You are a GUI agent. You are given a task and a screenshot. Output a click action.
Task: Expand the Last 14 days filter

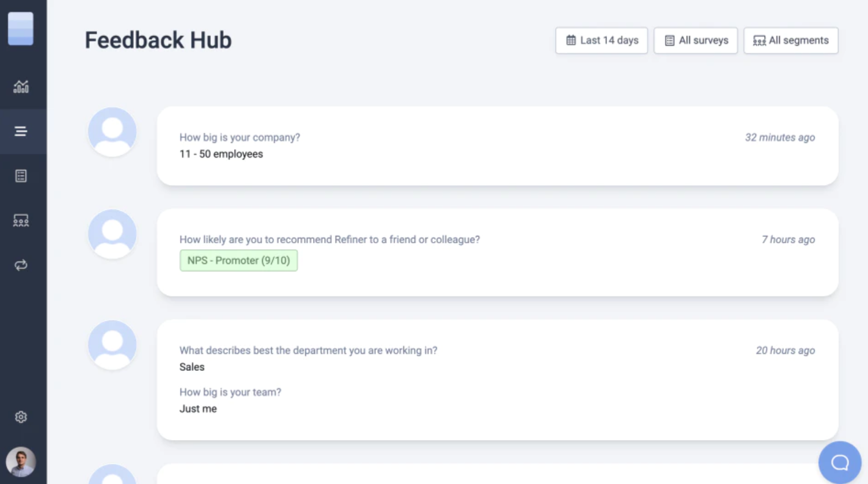coord(601,40)
